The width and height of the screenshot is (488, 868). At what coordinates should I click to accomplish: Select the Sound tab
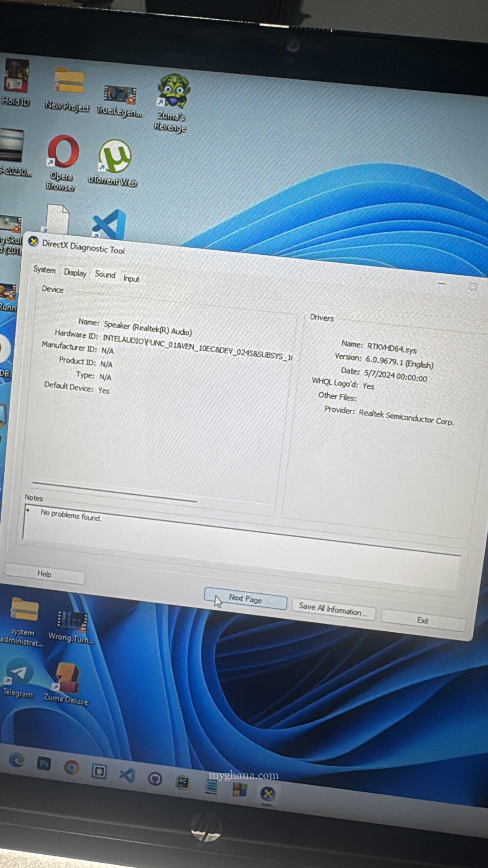point(105,274)
